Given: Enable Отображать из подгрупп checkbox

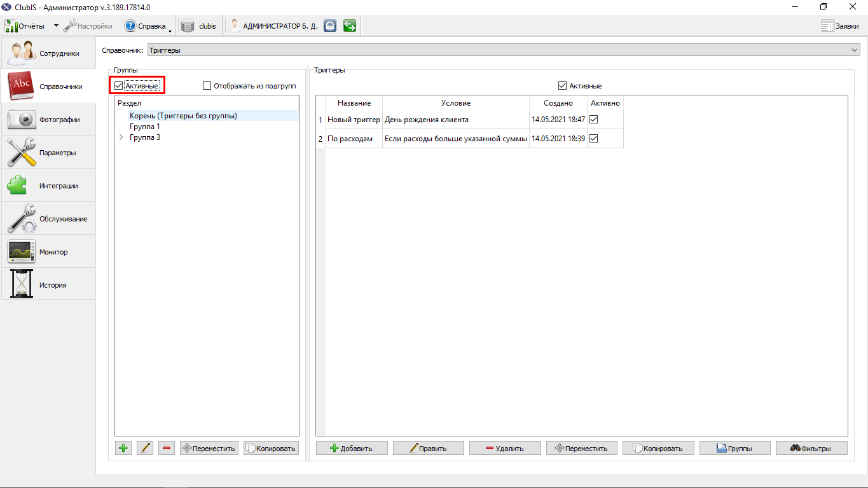Looking at the screenshot, I should 207,86.
